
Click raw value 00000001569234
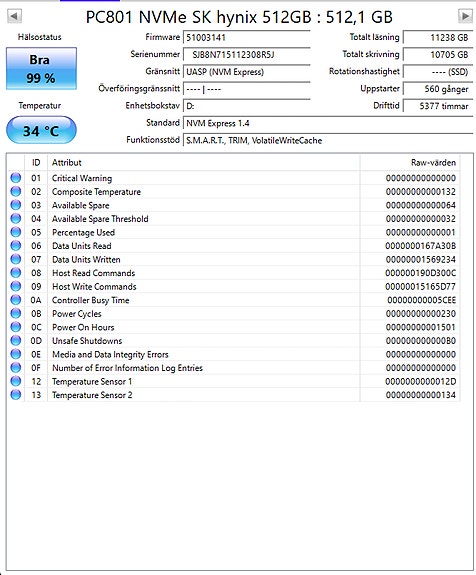[421, 260]
